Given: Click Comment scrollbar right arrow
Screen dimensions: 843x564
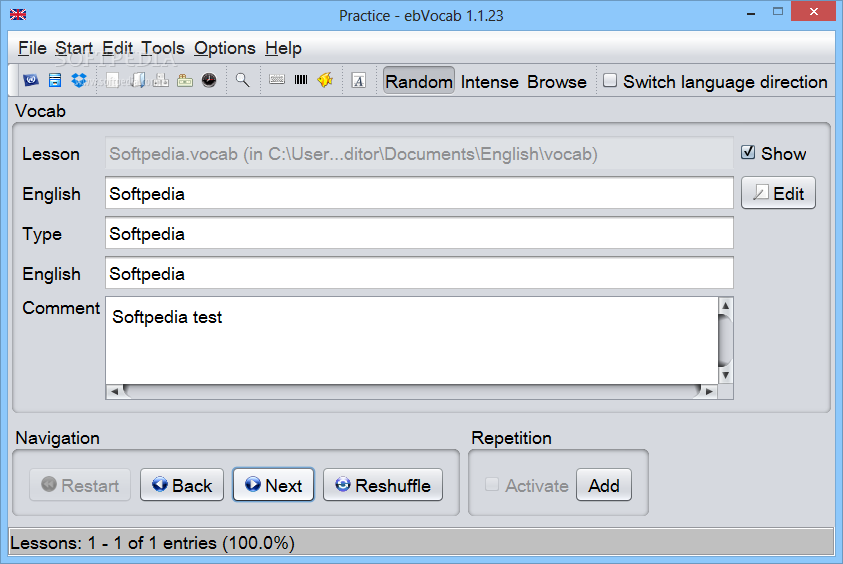Looking at the screenshot, I should [x=710, y=391].
